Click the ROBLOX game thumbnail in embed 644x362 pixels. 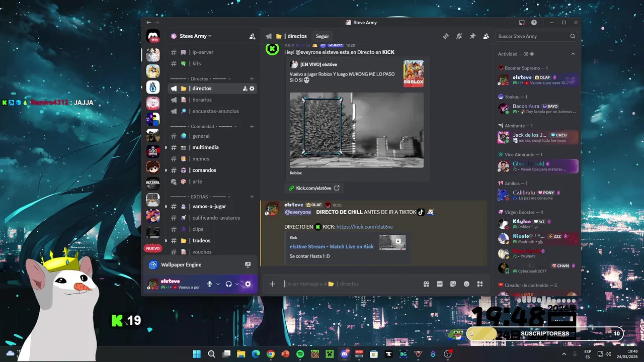click(x=414, y=74)
